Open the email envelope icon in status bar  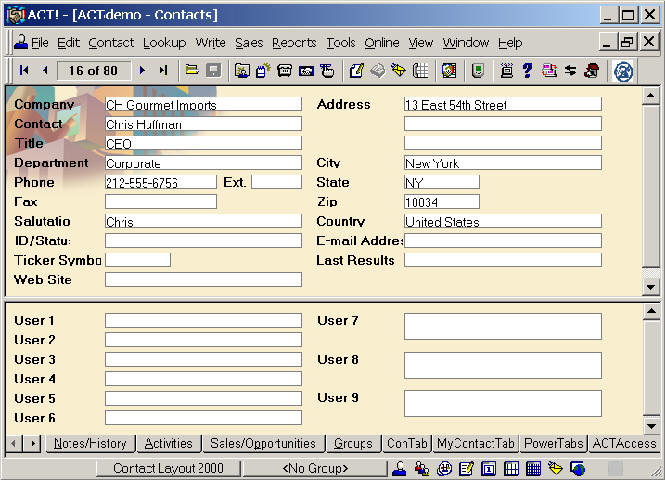click(556, 468)
